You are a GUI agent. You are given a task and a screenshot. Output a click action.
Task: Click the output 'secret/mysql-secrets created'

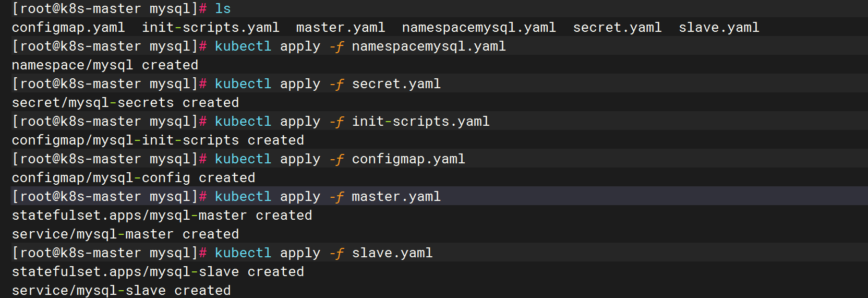click(125, 103)
